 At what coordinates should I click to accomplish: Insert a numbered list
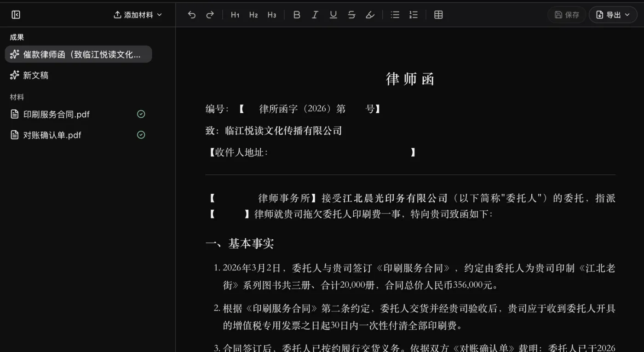(414, 15)
